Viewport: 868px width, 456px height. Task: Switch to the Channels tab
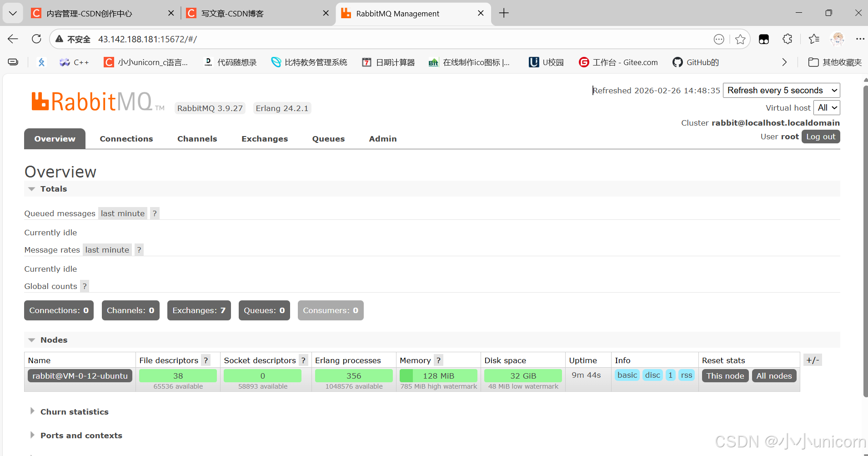(197, 139)
